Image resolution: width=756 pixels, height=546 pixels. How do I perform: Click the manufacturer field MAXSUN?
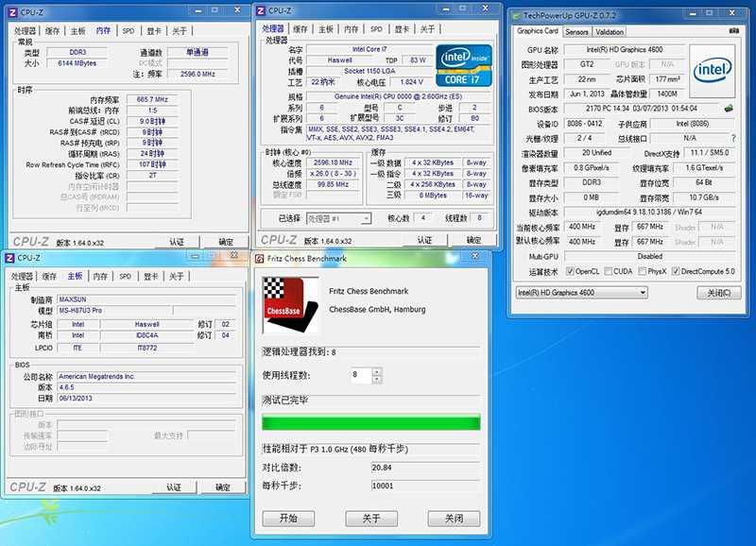(146, 299)
